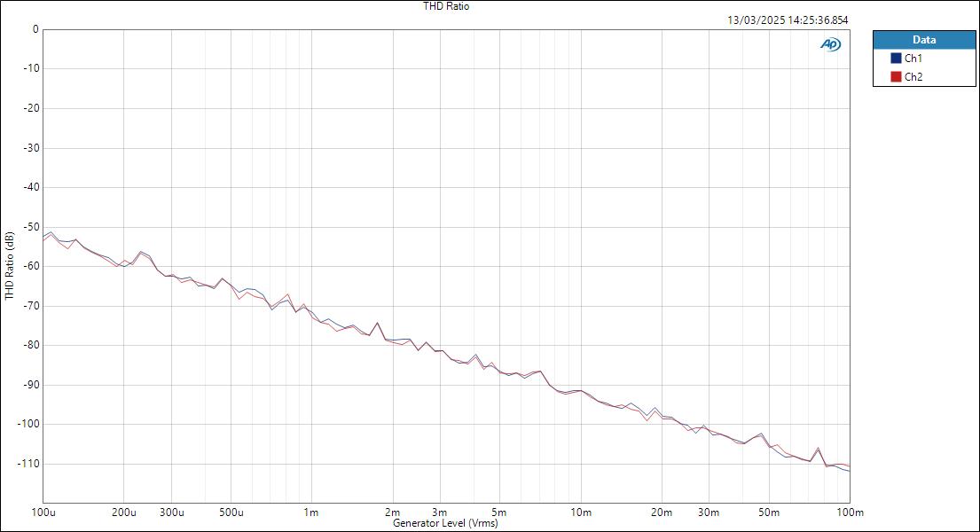Click the THD Ratio graph title

pyautogui.click(x=445, y=5)
